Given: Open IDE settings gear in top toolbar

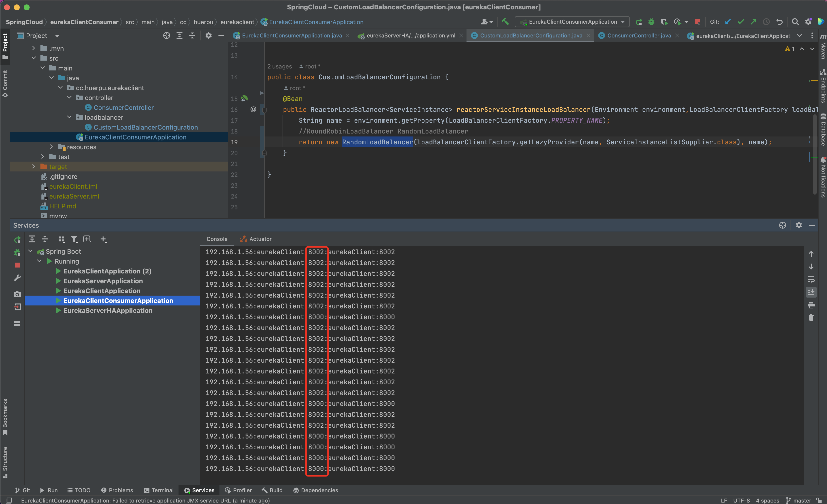Looking at the screenshot, I should [x=808, y=22].
